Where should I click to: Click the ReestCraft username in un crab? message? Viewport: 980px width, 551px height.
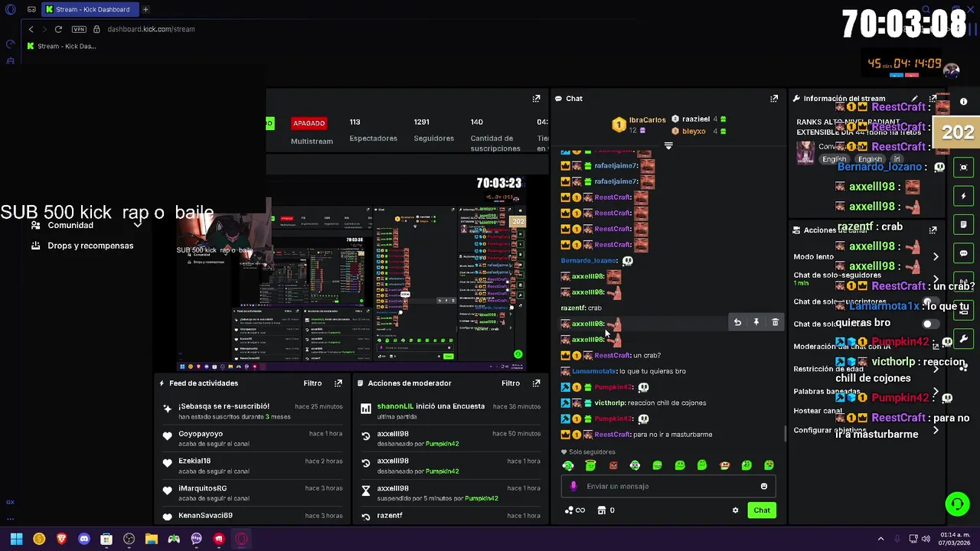(x=612, y=355)
